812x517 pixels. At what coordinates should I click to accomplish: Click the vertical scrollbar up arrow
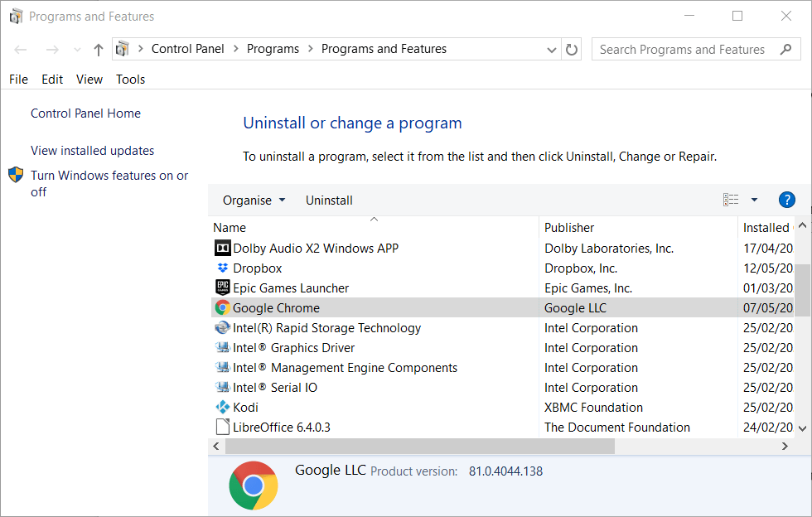[803, 225]
